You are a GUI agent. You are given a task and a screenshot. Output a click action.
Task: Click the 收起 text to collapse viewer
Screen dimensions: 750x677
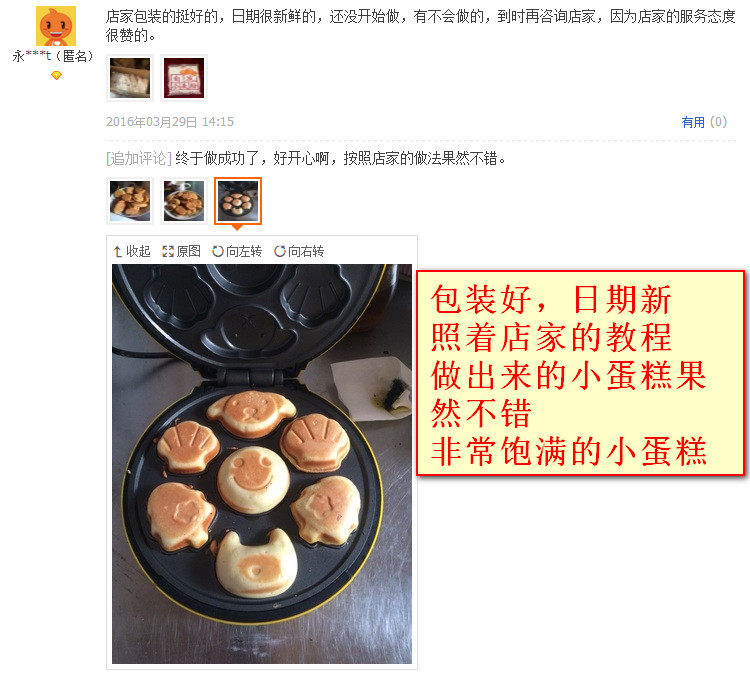coord(138,251)
